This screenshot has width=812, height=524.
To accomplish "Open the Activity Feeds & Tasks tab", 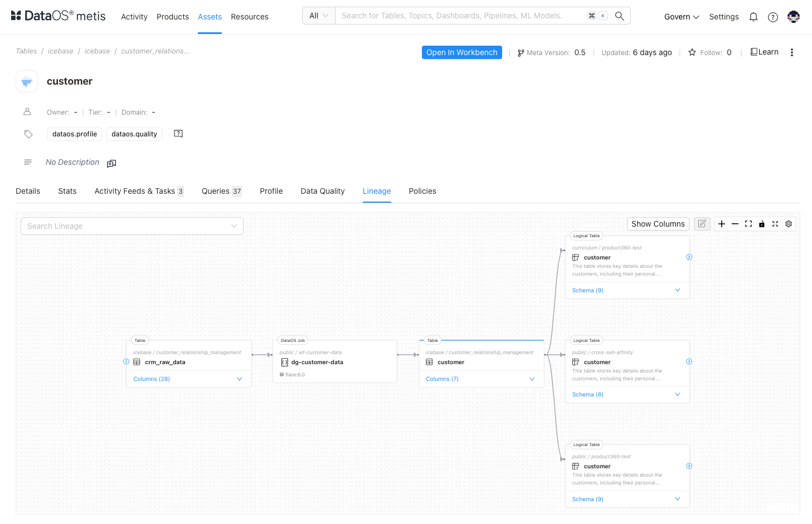I will [x=139, y=191].
